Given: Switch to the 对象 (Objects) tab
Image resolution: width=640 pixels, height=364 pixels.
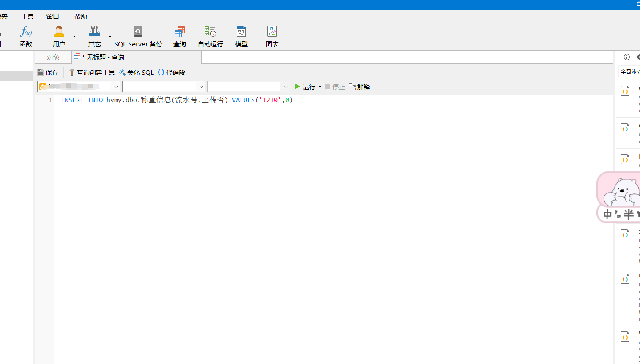Looking at the screenshot, I should (52, 57).
